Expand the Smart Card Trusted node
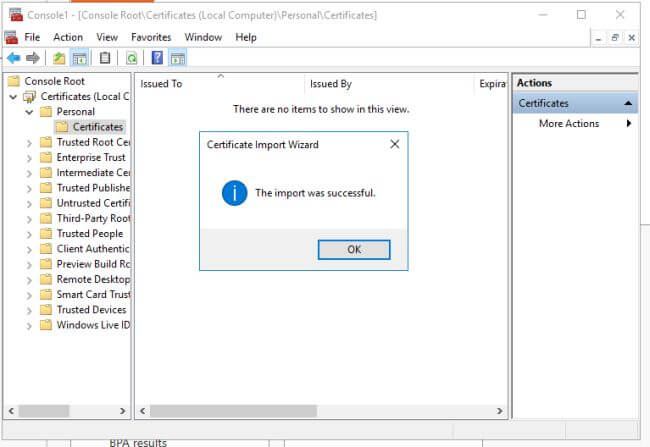 29,295
